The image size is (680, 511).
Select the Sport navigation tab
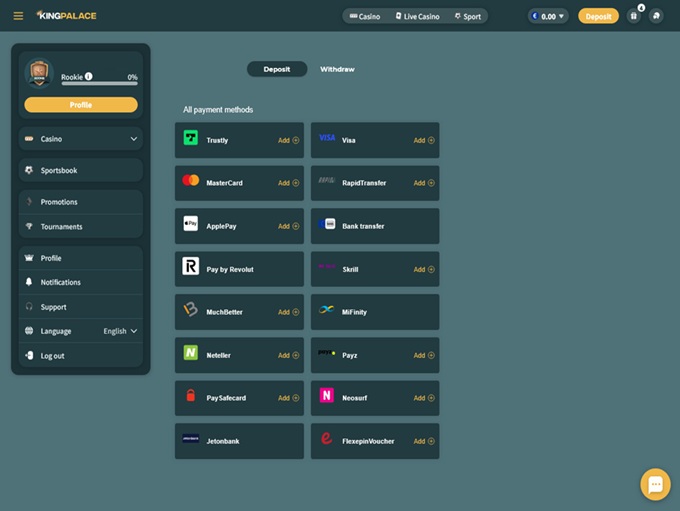[x=466, y=16]
